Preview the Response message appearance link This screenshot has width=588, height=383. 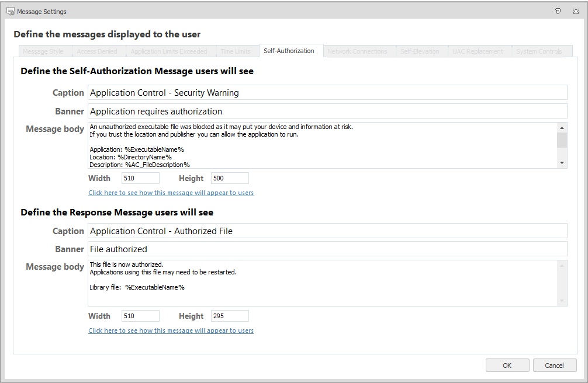point(171,330)
